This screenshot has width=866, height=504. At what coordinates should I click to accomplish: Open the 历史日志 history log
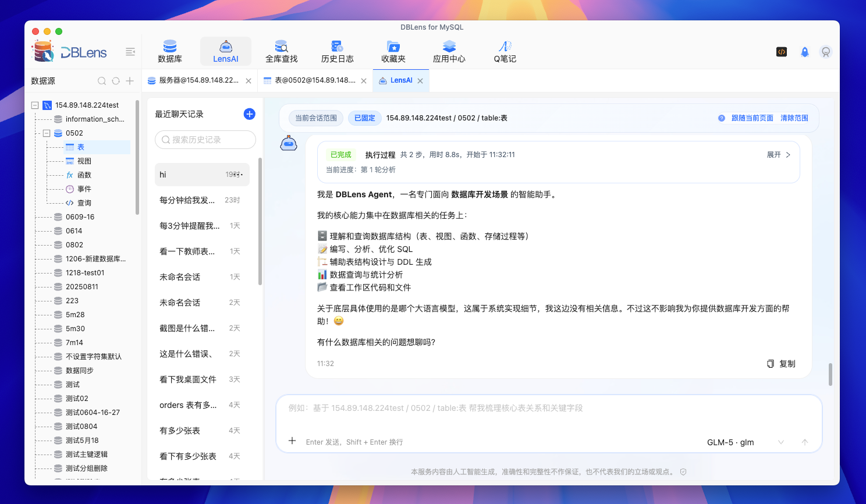pos(338,51)
